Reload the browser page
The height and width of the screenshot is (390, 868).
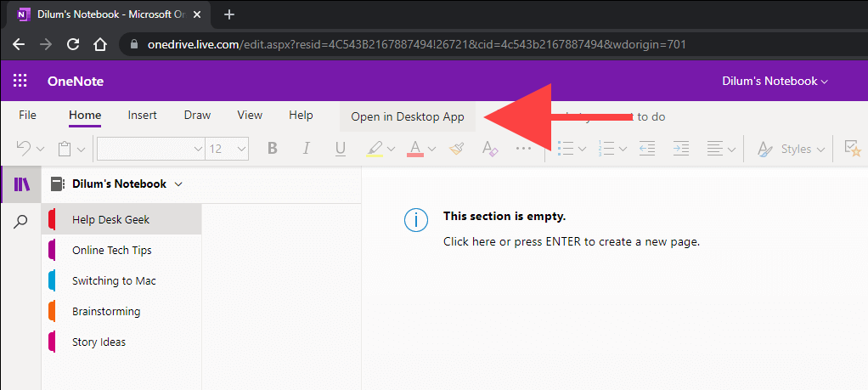click(72, 44)
